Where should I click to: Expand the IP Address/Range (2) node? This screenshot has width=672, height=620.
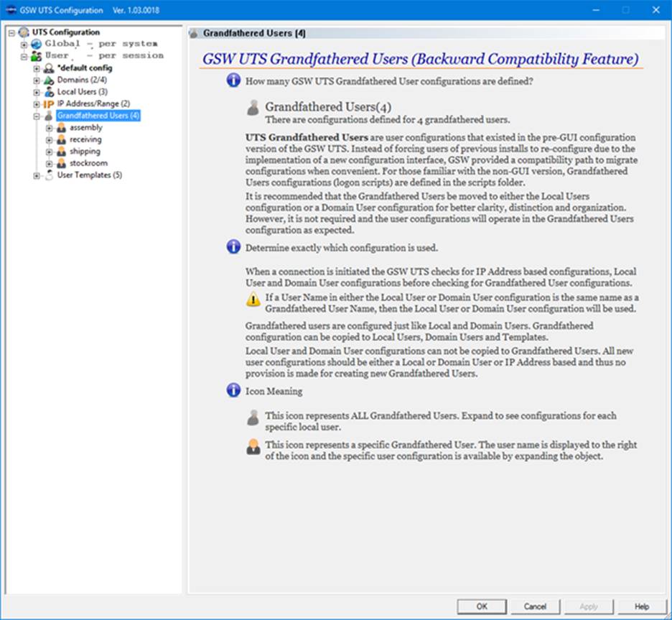coord(37,104)
